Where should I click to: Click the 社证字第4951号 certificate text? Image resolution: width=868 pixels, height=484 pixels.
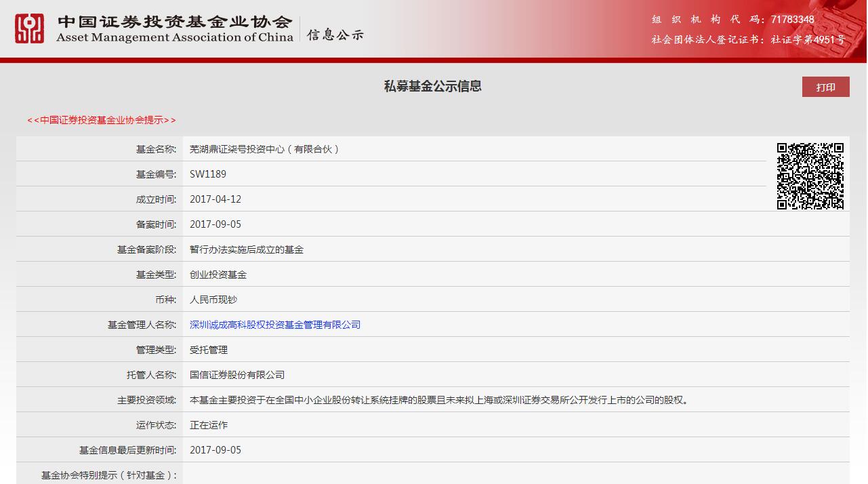[808, 39]
